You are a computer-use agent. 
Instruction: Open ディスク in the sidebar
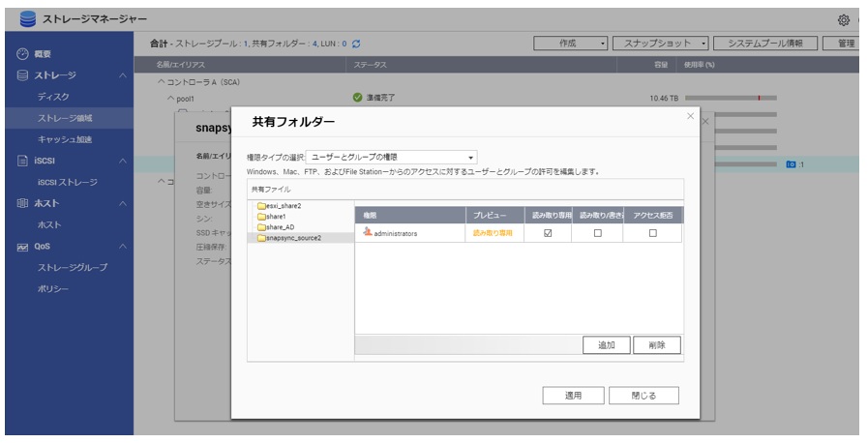pos(53,97)
